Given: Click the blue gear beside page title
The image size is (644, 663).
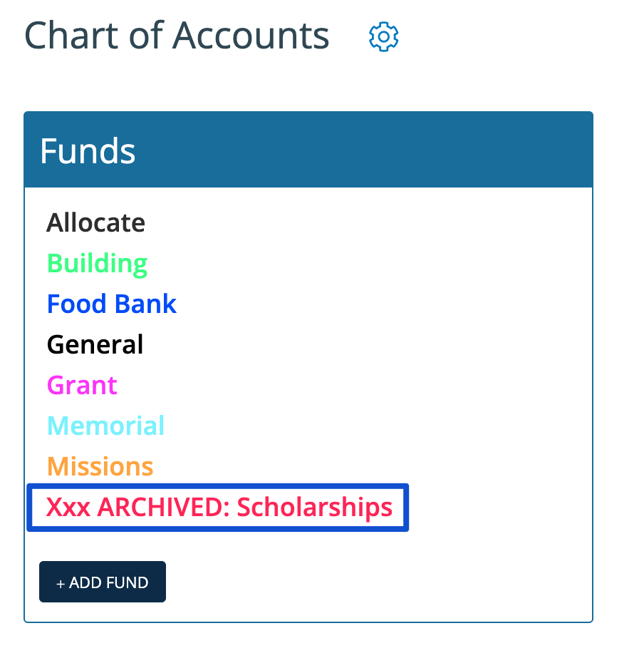Looking at the screenshot, I should pyautogui.click(x=383, y=37).
